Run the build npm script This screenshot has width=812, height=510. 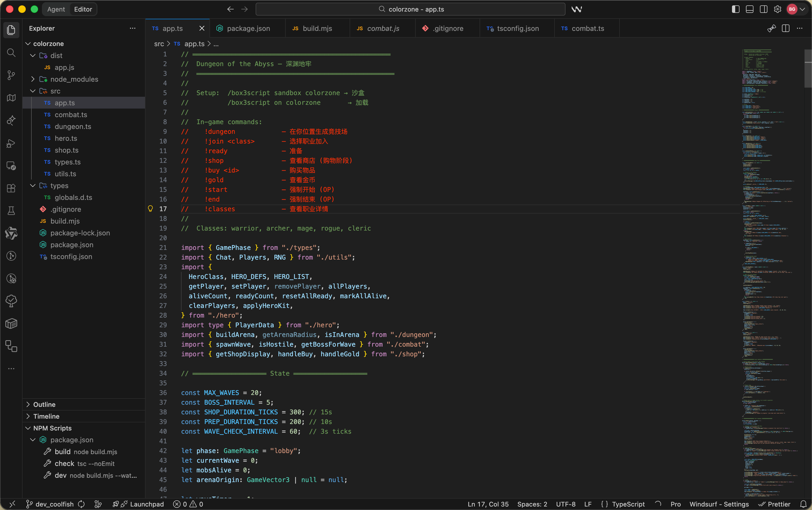tap(84, 452)
